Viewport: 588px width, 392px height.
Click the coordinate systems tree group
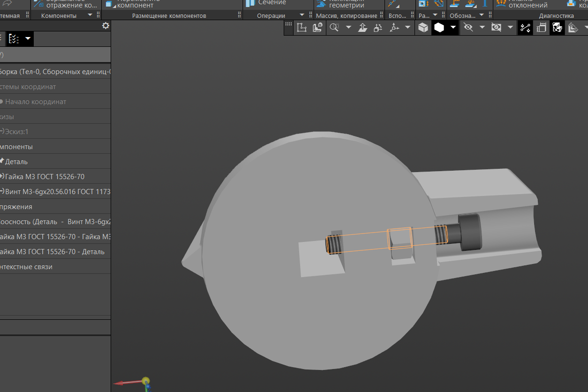coord(55,87)
